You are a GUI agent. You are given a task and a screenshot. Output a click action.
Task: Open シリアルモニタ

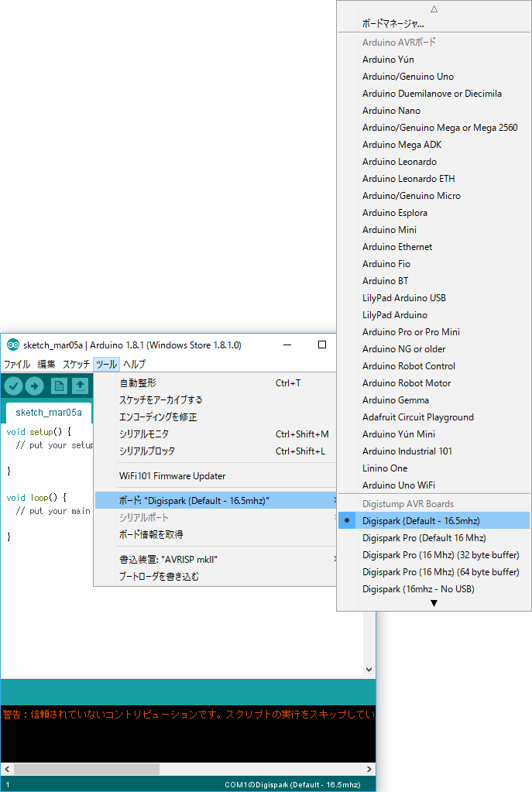click(x=216, y=434)
